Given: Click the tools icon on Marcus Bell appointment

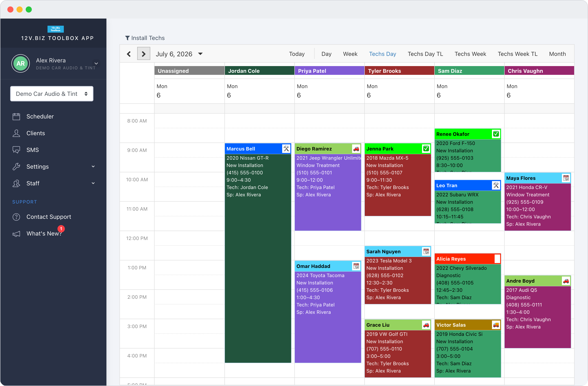Looking at the screenshot, I should point(286,148).
